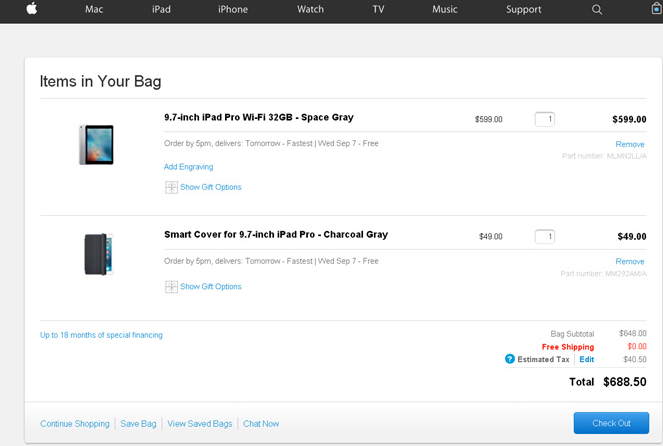
Task: Click the Estimated Tax help icon
Action: [510, 359]
